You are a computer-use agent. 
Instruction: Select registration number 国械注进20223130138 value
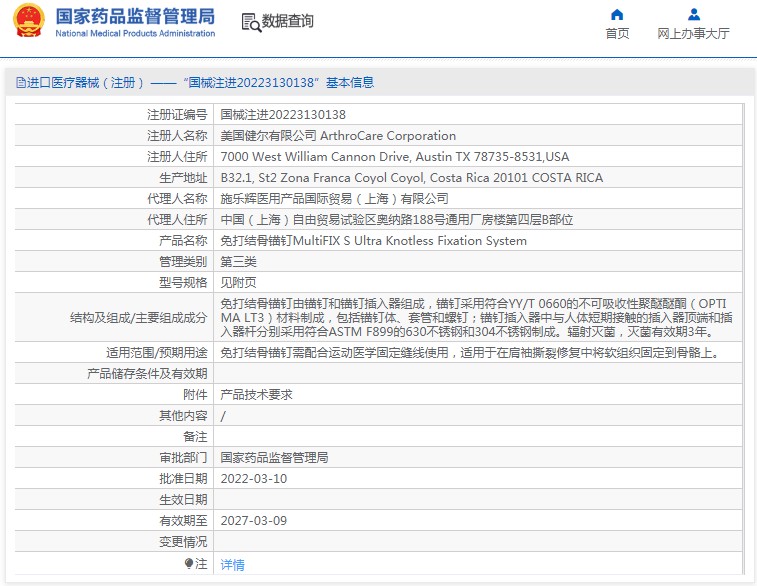tap(283, 114)
